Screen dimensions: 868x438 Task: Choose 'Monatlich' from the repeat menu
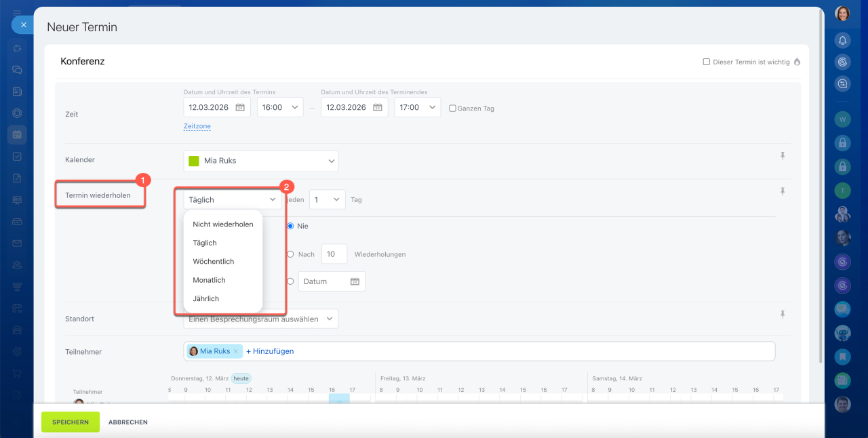(x=209, y=280)
